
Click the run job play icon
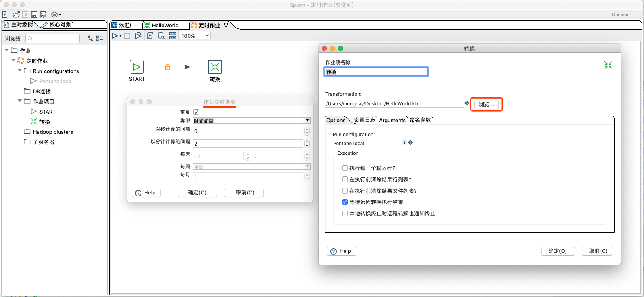pyautogui.click(x=115, y=36)
